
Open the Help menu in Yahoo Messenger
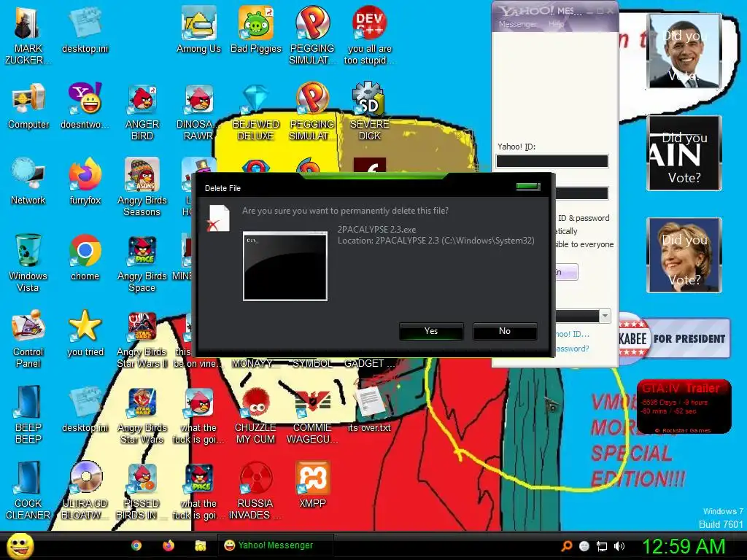tap(556, 24)
